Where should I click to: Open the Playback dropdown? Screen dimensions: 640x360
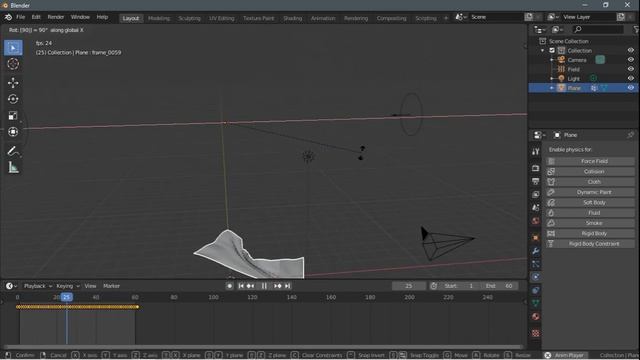[38, 286]
